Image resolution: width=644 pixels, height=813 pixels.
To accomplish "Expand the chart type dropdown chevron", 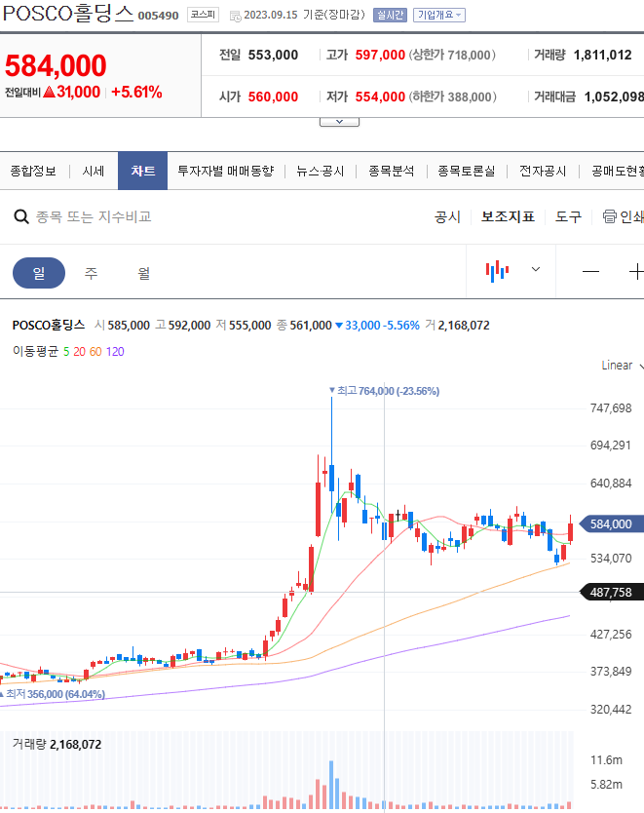I will click(x=536, y=269).
